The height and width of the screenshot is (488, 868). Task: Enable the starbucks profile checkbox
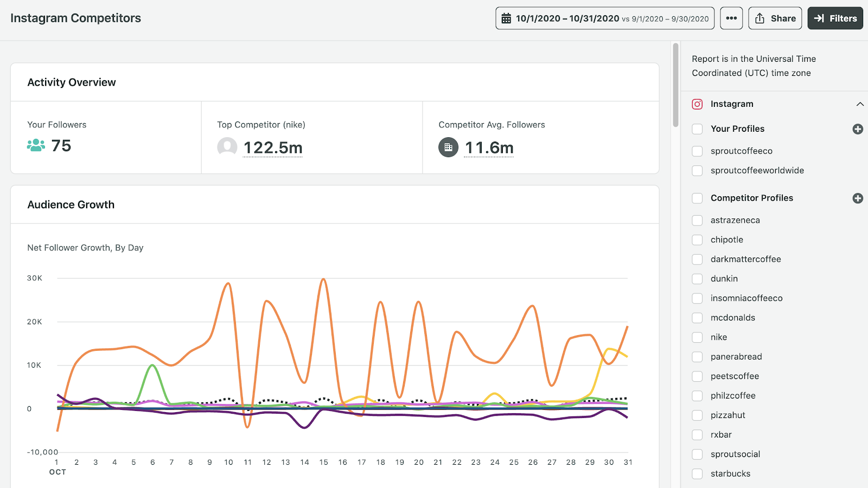[x=698, y=474]
